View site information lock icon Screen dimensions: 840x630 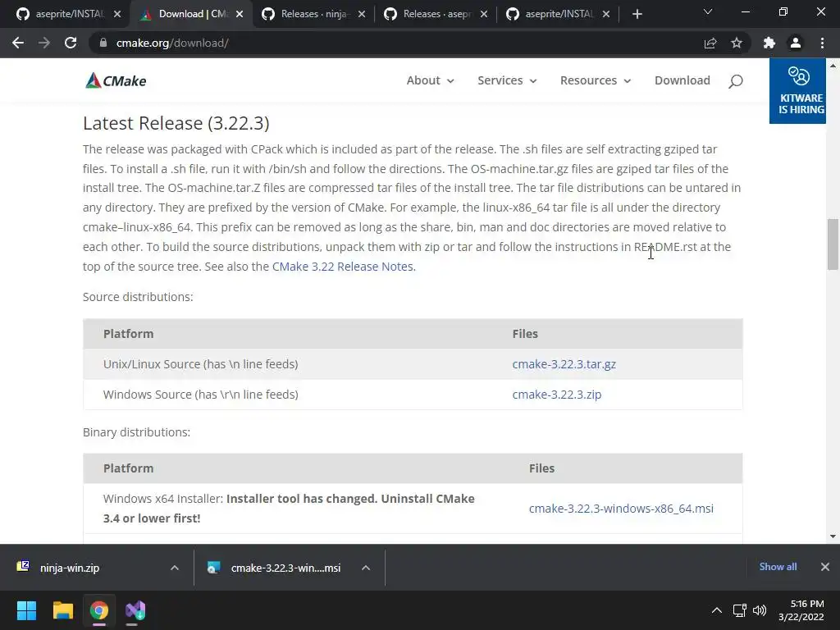pyautogui.click(x=103, y=43)
